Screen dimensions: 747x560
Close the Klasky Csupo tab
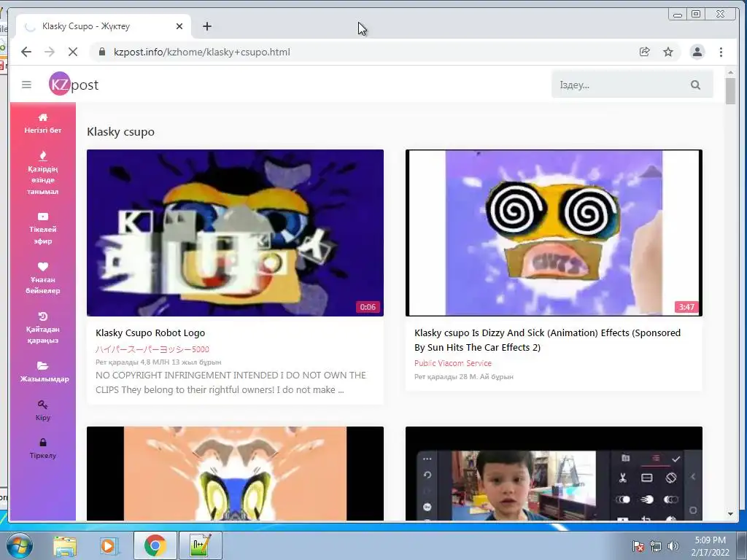179,26
